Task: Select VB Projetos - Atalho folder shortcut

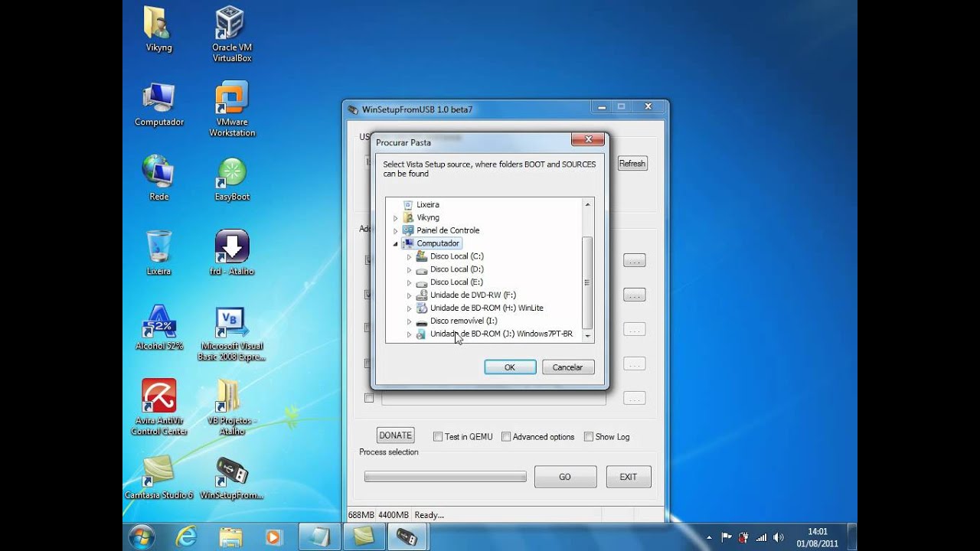Action: pos(231,407)
